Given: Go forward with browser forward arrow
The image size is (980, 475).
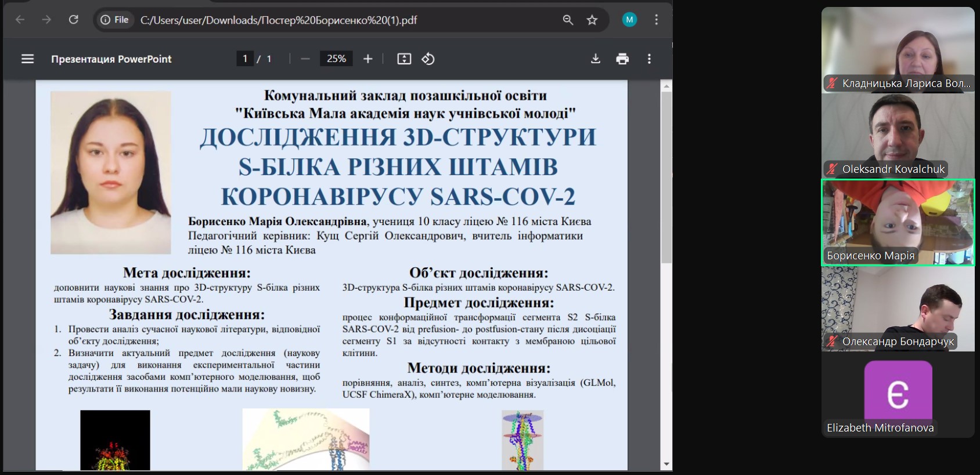Looking at the screenshot, I should pyautogui.click(x=46, y=20).
